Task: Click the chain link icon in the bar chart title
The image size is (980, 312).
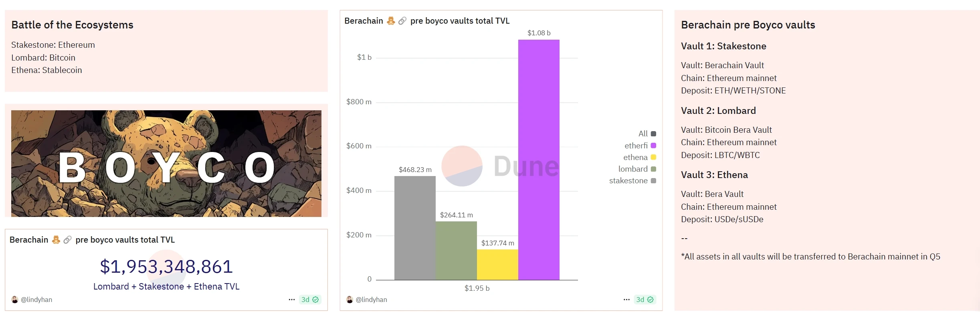Action: (x=402, y=21)
